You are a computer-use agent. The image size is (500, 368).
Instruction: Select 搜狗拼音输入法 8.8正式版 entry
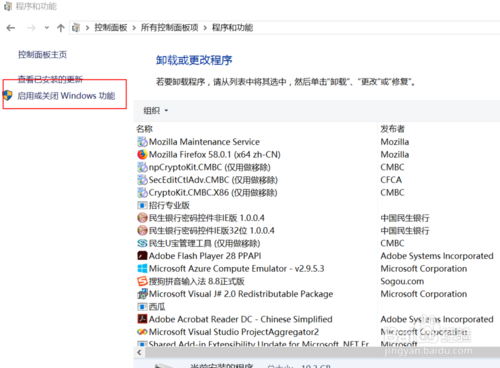(196, 281)
